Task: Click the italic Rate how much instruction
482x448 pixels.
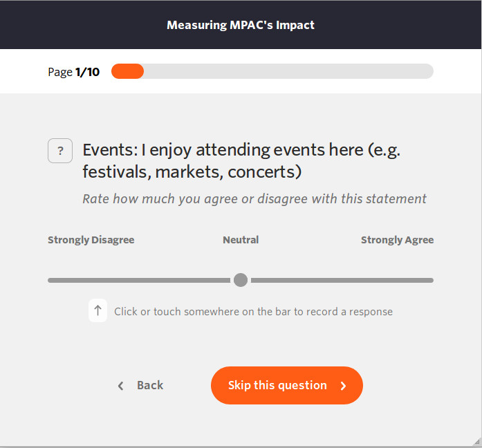Action: click(254, 199)
